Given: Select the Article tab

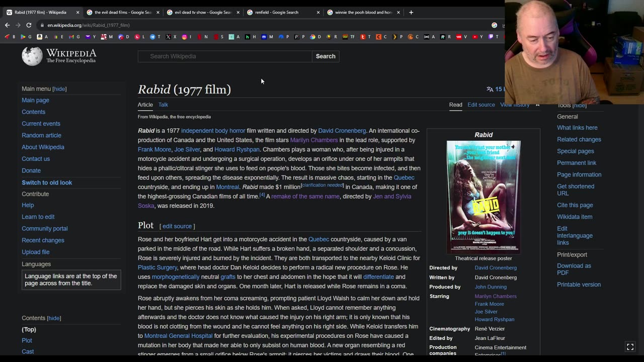Looking at the screenshot, I should tap(145, 105).
